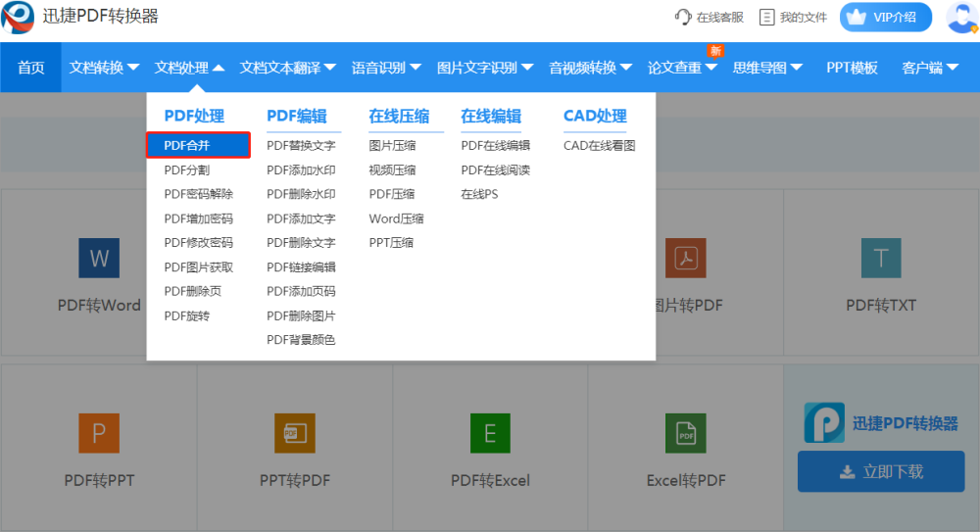Viewport: 980px width, 532px height.
Task: Expand the 文档转换 dropdown menu
Action: (x=104, y=68)
